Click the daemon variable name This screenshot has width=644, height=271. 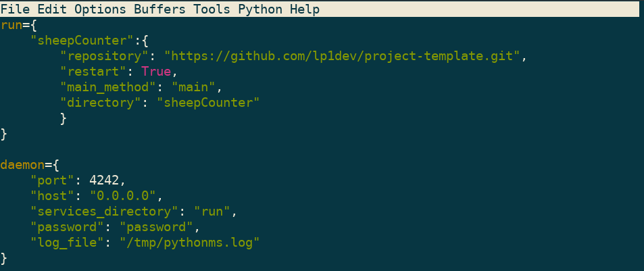tap(22, 165)
